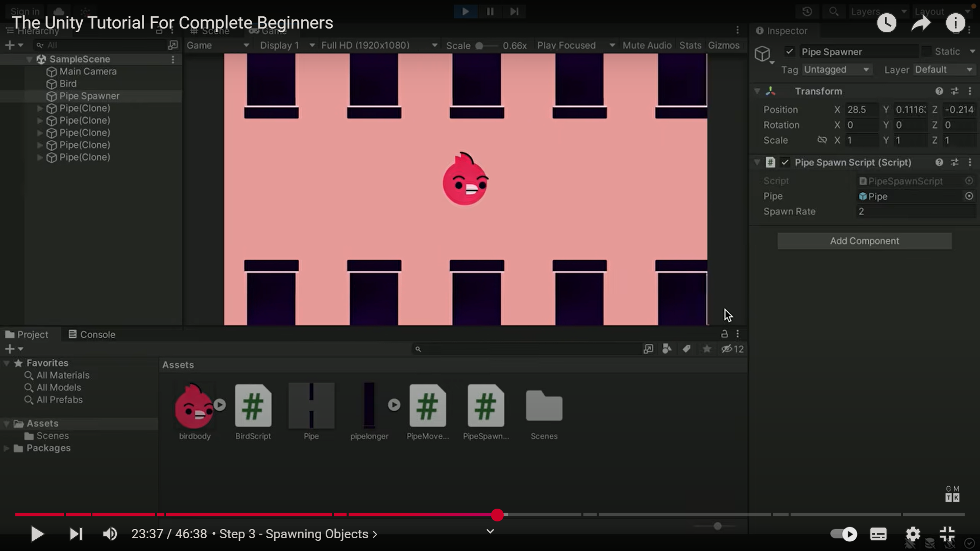Toggle Mute Audio in Game view
The height and width of the screenshot is (551, 980).
coord(647,45)
